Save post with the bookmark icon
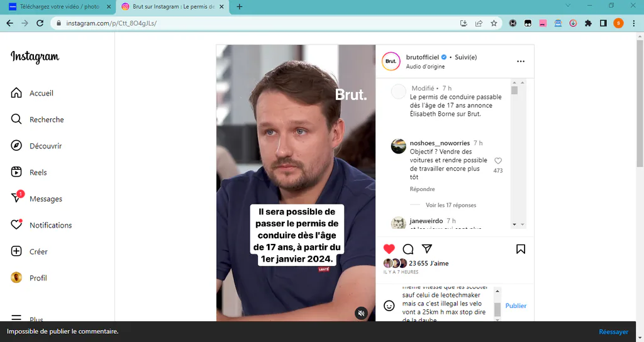The image size is (644, 342). pyautogui.click(x=520, y=249)
